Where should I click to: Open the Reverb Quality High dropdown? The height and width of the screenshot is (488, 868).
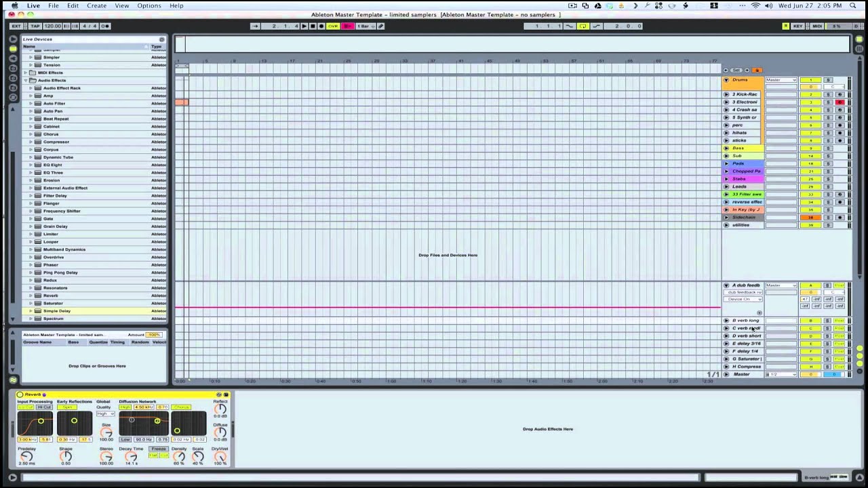point(106,413)
